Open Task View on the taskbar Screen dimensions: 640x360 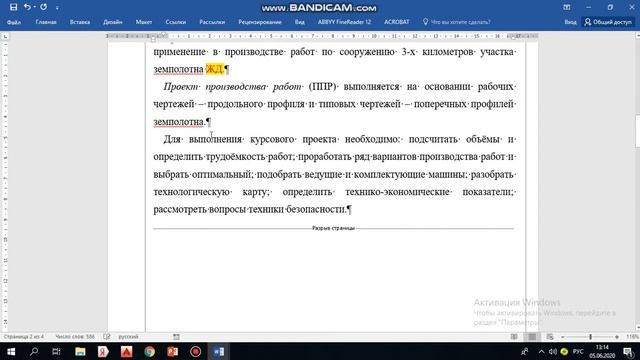tap(56, 351)
